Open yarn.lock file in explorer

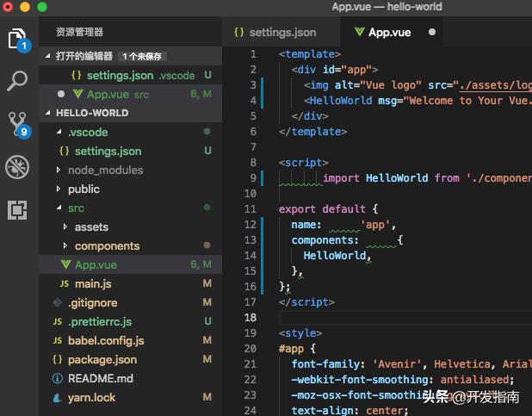pos(131,397)
